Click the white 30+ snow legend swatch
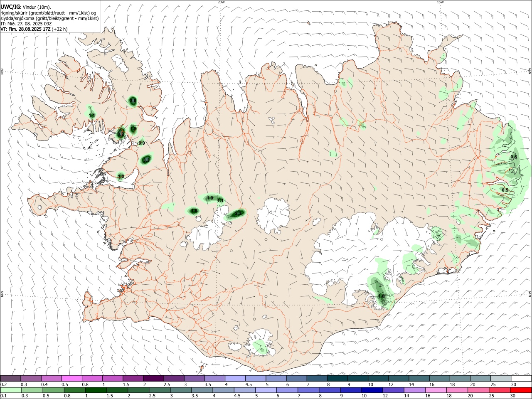Image resolution: width=532 pixels, height=399 pixels. click(521, 379)
